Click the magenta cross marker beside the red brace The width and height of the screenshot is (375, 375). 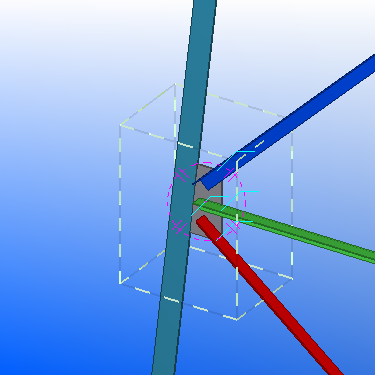tap(233, 227)
